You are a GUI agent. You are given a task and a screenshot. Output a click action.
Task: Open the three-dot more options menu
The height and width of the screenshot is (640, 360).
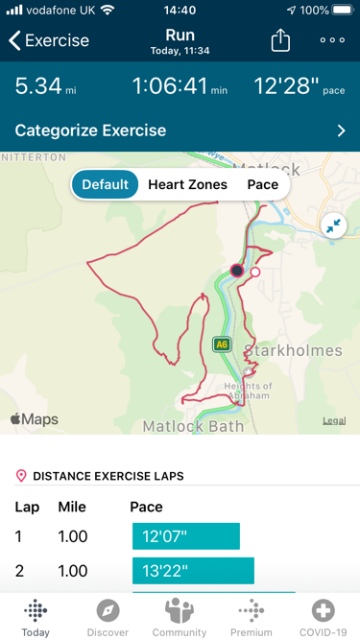click(x=332, y=40)
